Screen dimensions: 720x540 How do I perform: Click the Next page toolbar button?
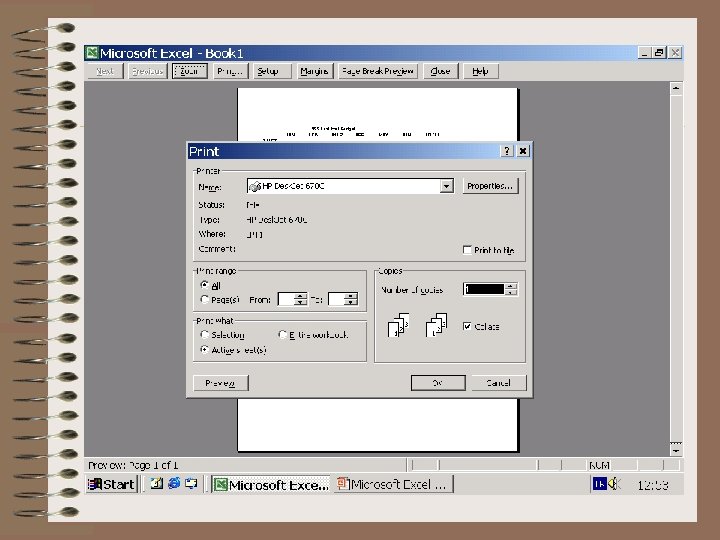coord(105,71)
